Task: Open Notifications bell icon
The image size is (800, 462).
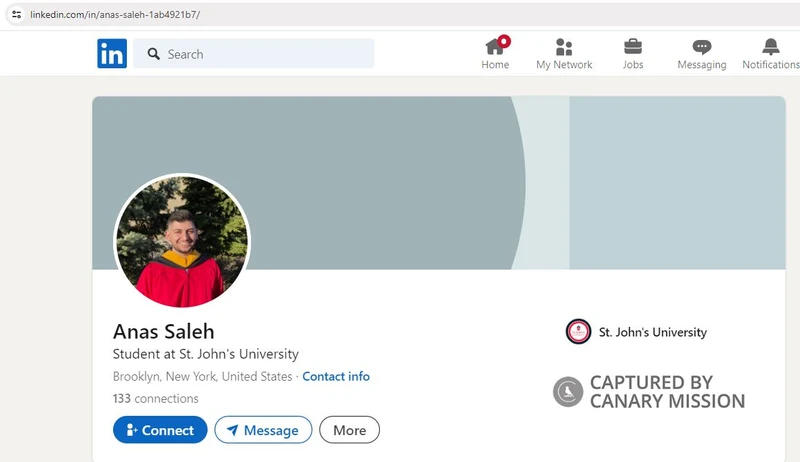Action: (x=770, y=47)
